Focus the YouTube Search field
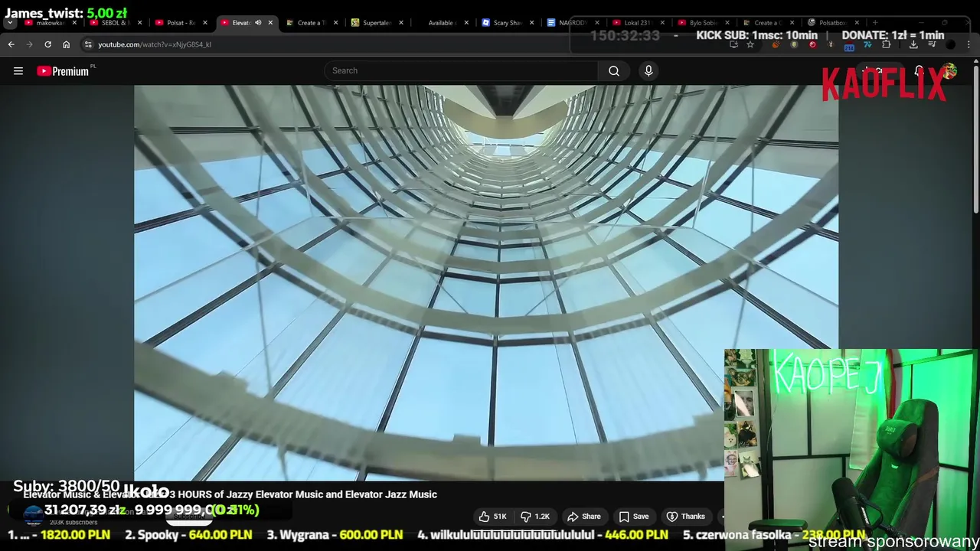 coord(462,70)
